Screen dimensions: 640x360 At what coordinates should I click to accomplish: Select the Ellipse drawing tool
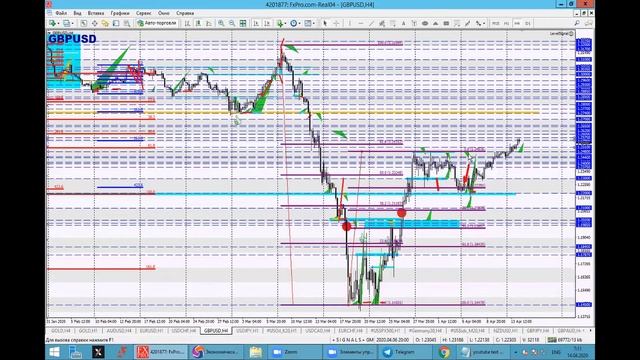(425, 23)
